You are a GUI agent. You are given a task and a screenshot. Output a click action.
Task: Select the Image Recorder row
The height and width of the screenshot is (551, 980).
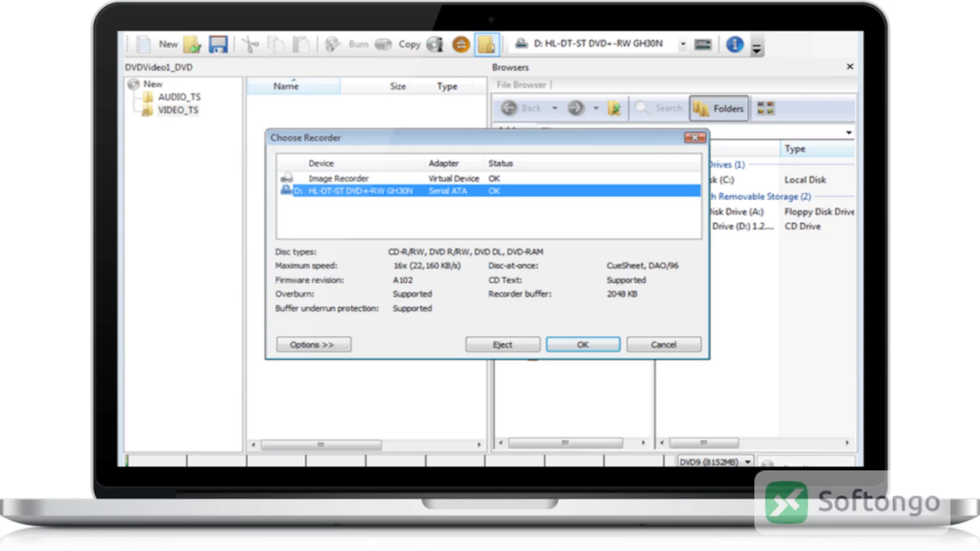click(488, 179)
